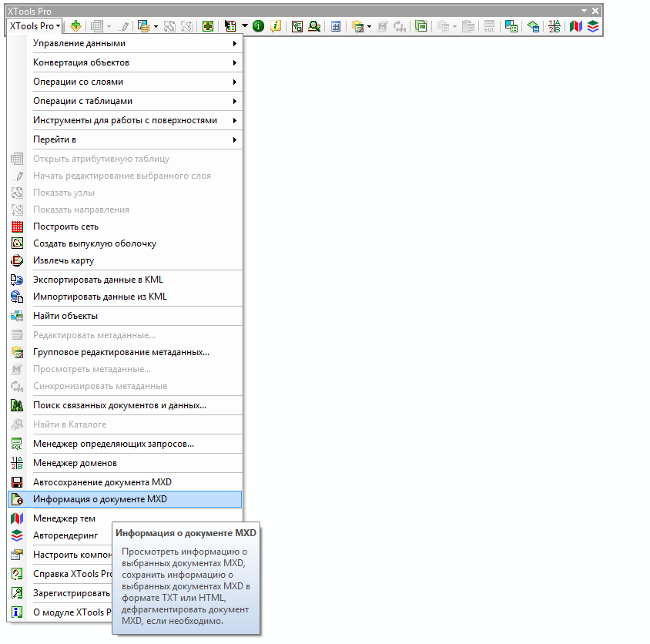Click the Find Objects icon in the toolbar
The image size is (650, 644).
[511, 26]
